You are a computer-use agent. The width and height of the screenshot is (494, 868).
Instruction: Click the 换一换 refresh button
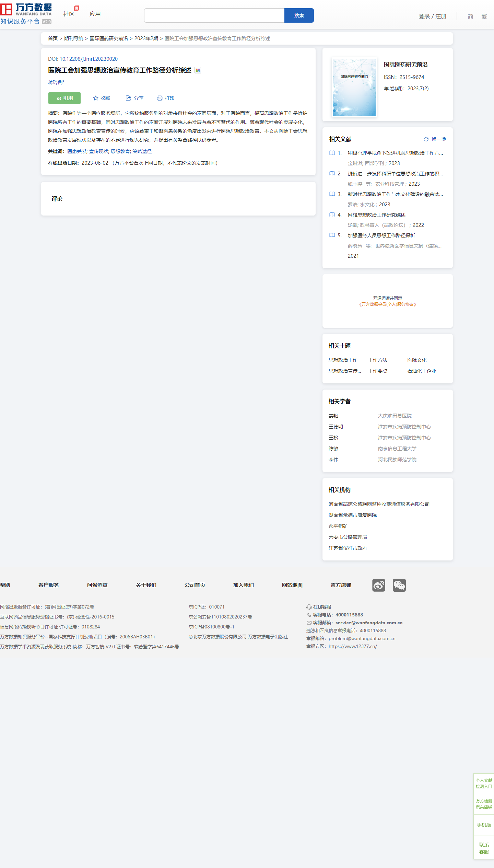pyautogui.click(x=435, y=139)
